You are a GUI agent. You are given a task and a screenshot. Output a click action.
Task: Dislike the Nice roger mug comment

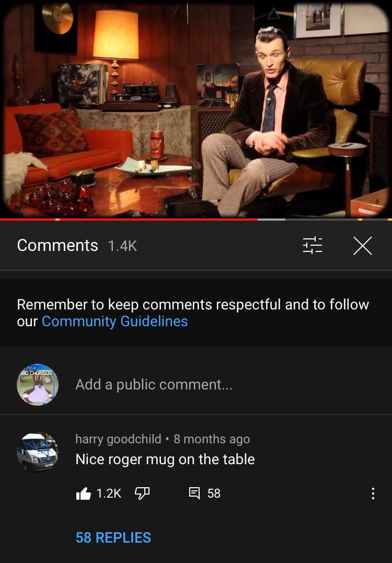(142, 493)
